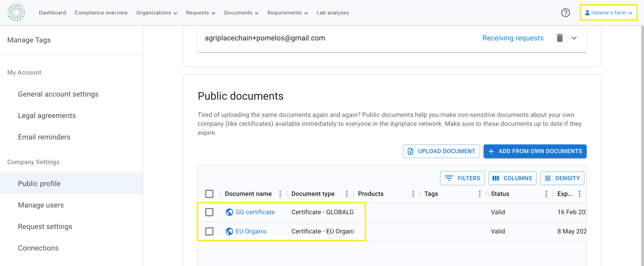
Task: Open the Organizations dropdown menu
Action: point(157,13)
